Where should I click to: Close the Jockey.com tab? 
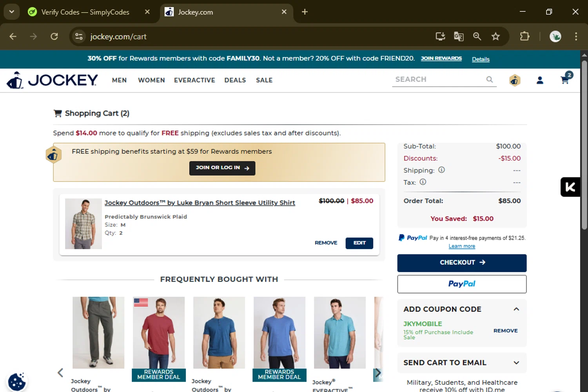(x=284, y=12)
